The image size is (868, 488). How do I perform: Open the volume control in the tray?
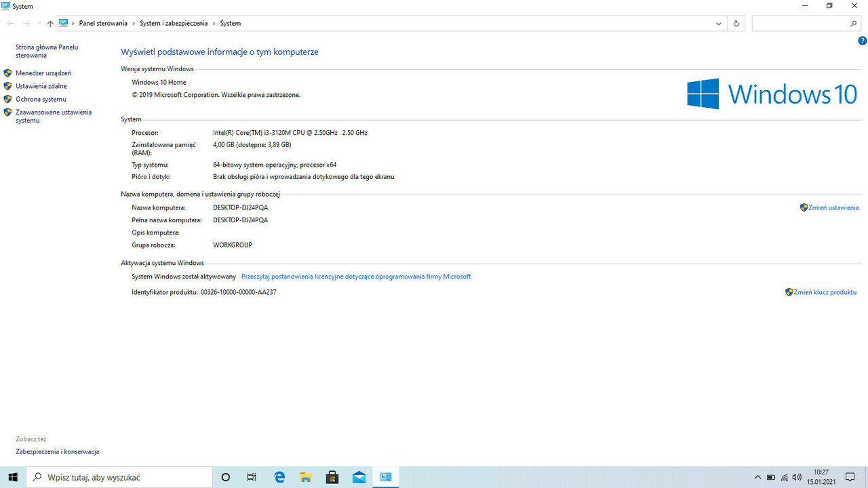797,477
